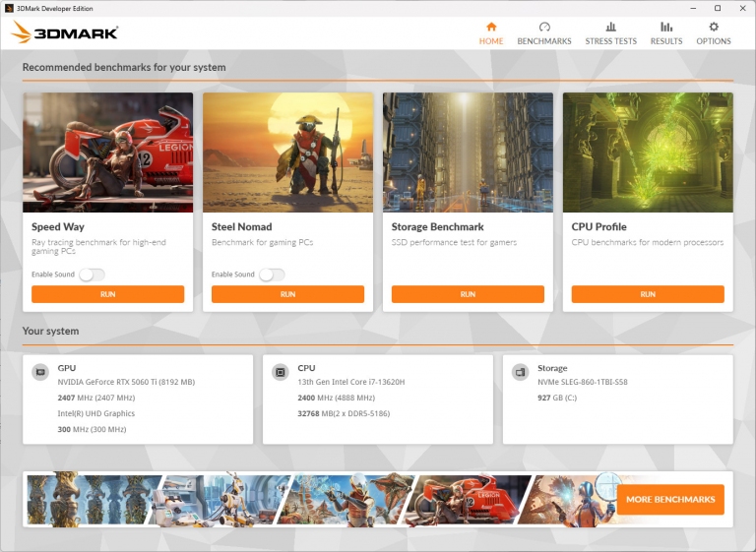Click 'Ray tracing benchmark for high-end gaming PCs' text

pos(98,246)
